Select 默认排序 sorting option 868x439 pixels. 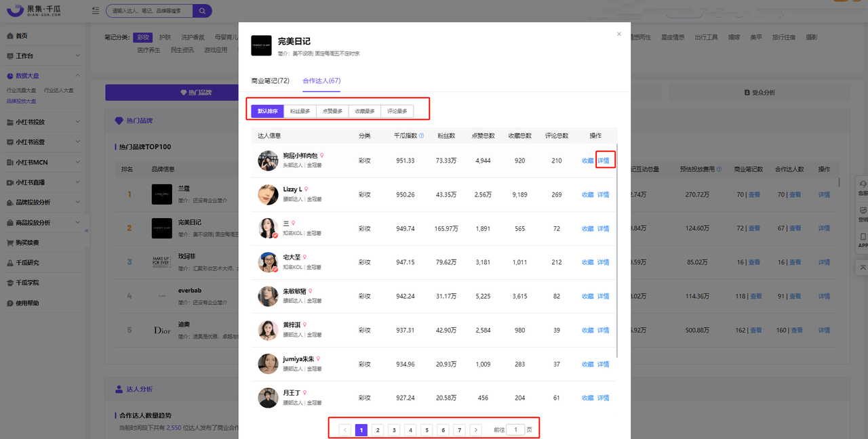coord(267,111)
